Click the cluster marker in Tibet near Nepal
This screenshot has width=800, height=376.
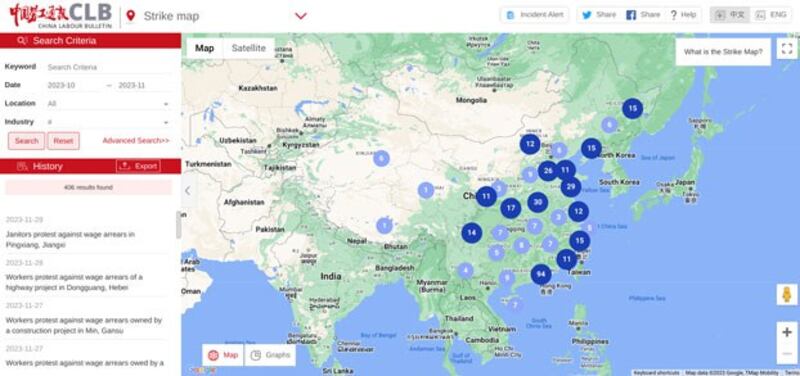click(385, 225)
